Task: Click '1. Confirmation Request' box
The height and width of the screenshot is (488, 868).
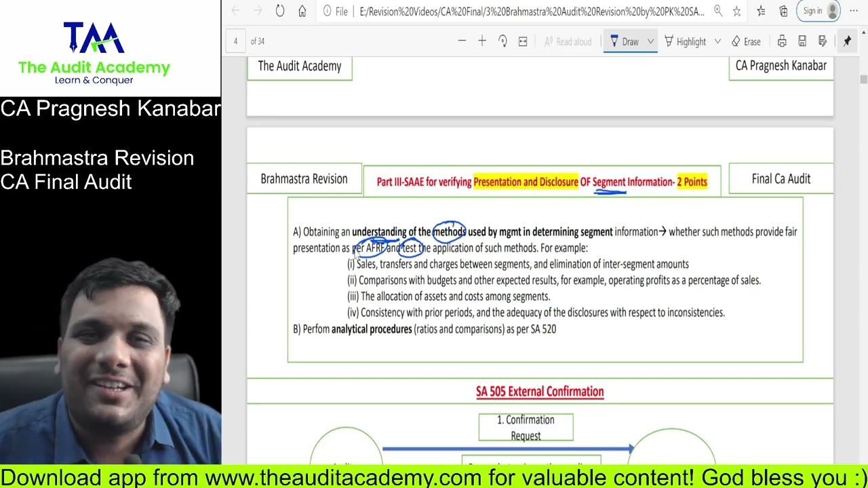Action: tap(526, 428)
